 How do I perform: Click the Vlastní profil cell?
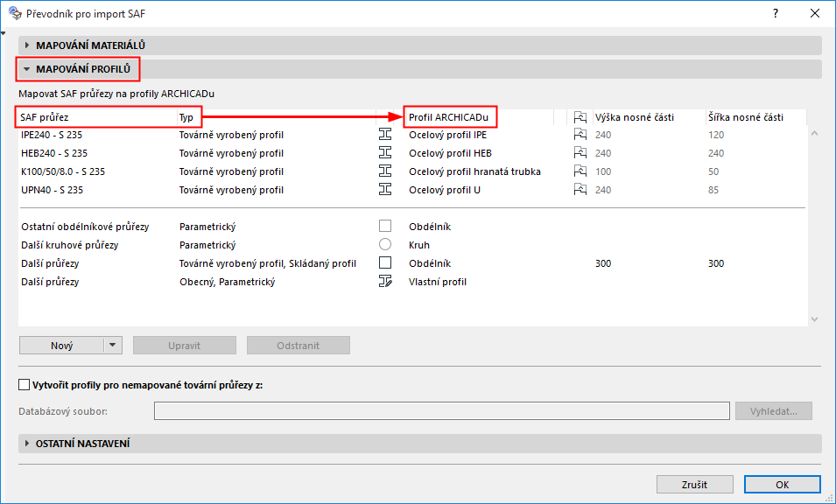438,282
